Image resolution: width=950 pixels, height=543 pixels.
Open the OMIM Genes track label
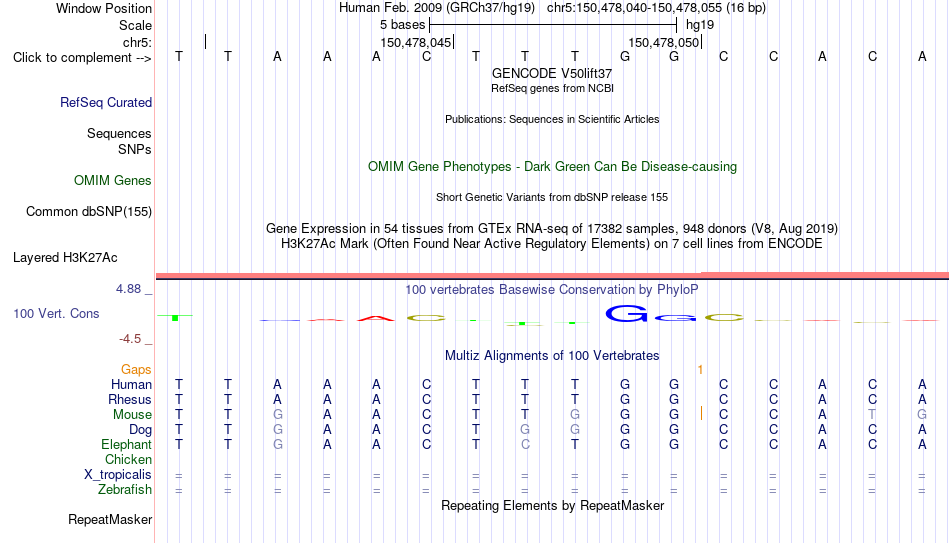tap(112, 181)
